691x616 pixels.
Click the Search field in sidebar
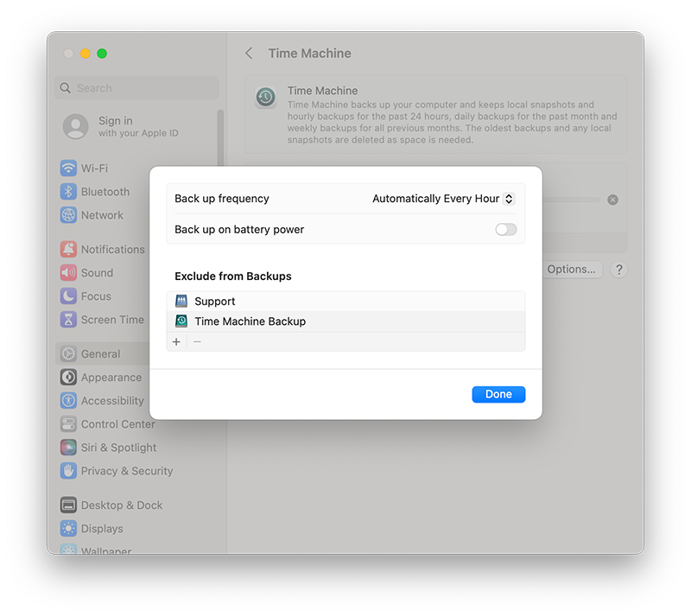click(x=136, y=88)
